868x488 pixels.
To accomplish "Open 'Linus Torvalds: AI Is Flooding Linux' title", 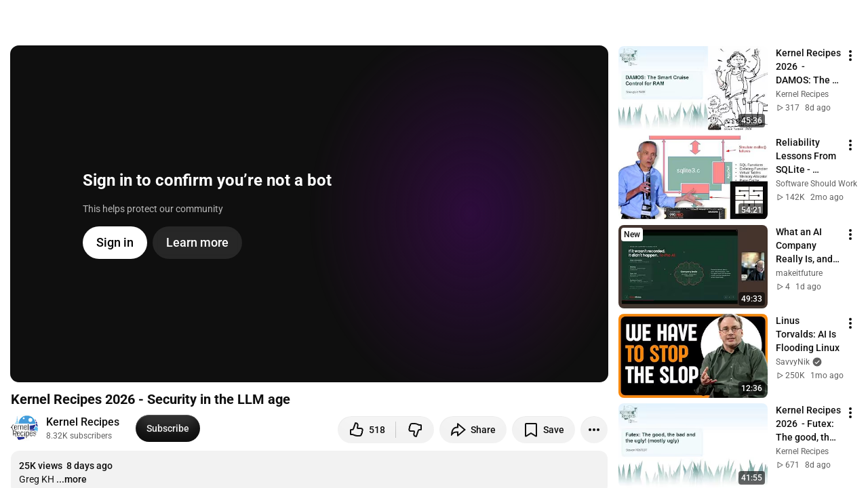I will coord(808,334).
